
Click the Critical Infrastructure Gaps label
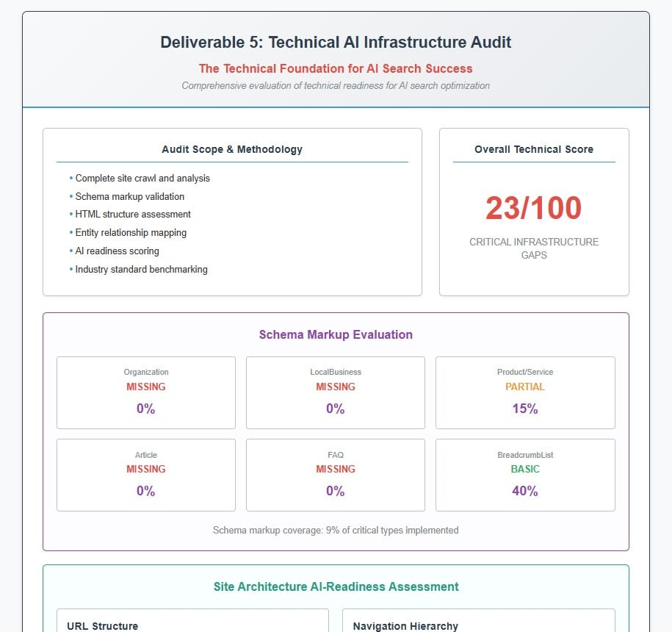tap(534, 248)
